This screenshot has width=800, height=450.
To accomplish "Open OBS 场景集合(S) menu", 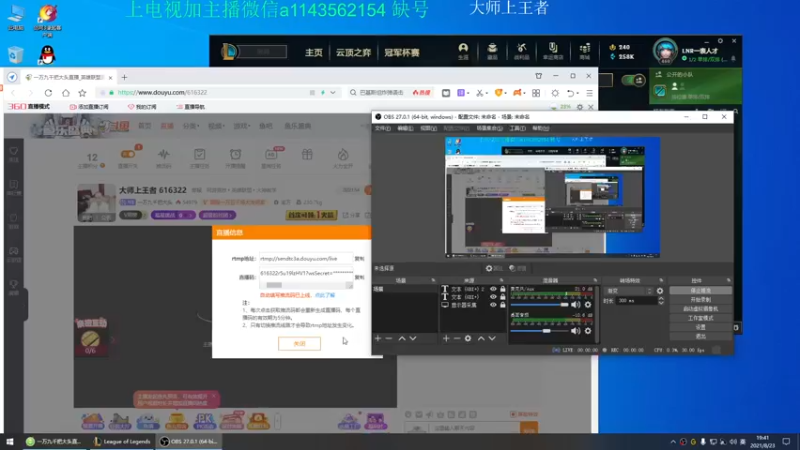I will click(x=489, y=129).
